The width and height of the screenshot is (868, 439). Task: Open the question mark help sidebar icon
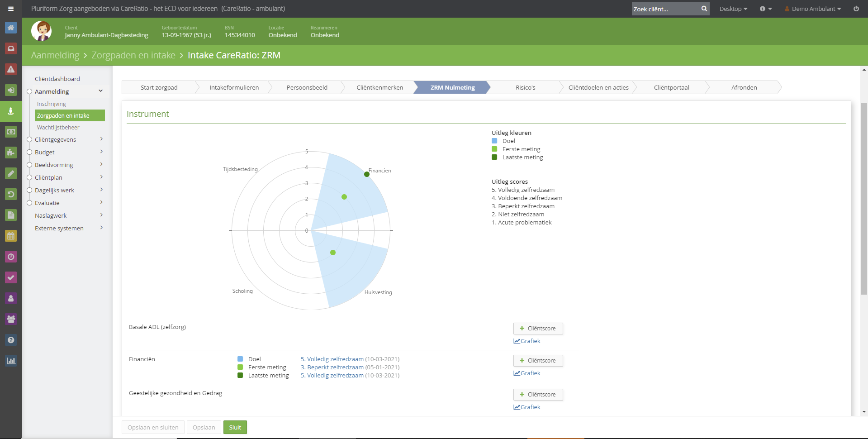[11, 340]
